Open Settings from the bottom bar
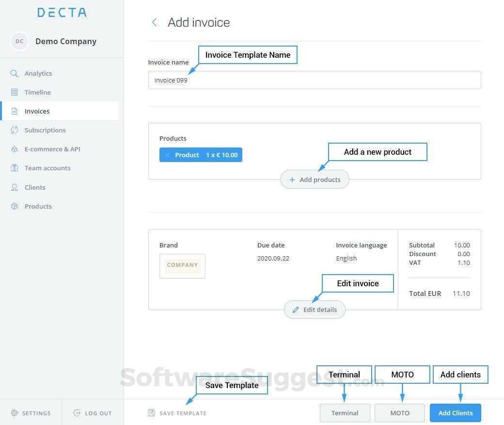Screen dimensions: 504x425 [31, 413]
